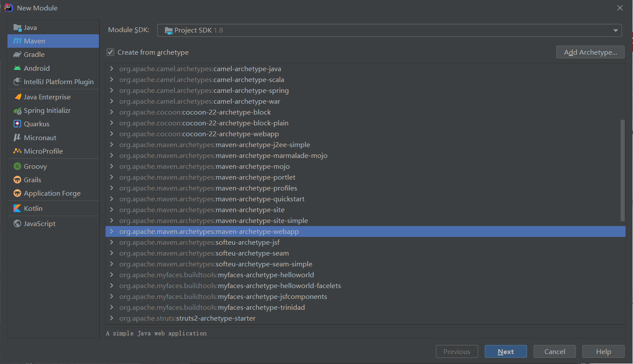
Task: Choose Gradle module type label
Action: point(34,55)
